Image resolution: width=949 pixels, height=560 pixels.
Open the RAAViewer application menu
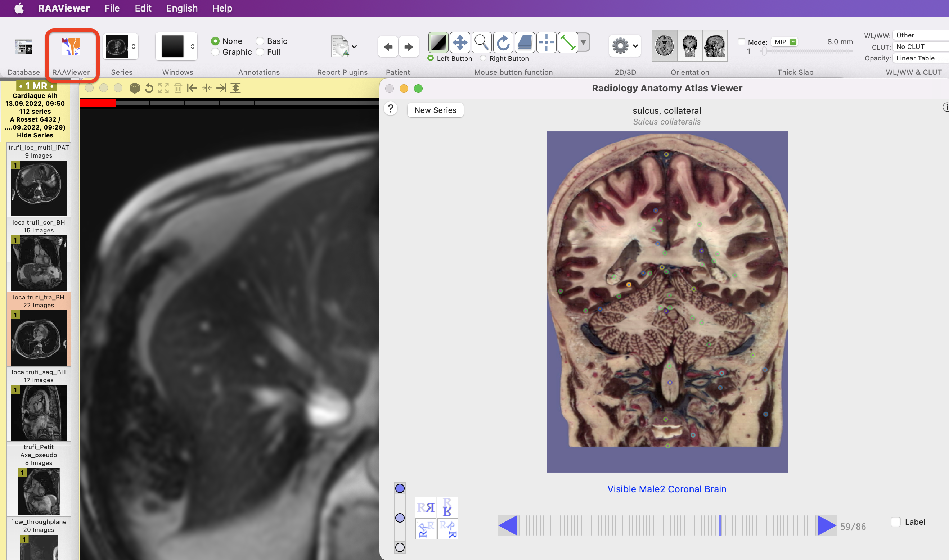coord(64,8)
